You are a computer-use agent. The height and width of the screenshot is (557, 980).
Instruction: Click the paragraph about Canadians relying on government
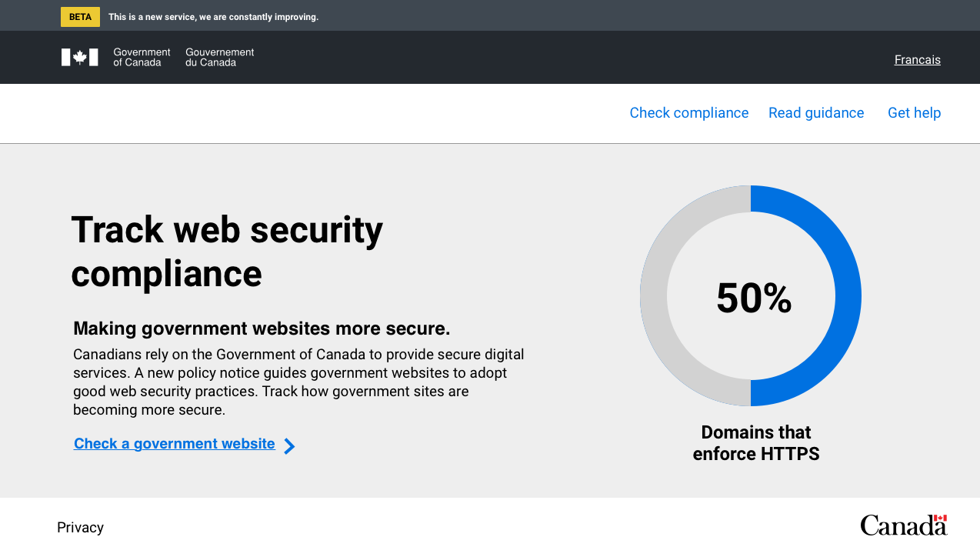[298, 382]
